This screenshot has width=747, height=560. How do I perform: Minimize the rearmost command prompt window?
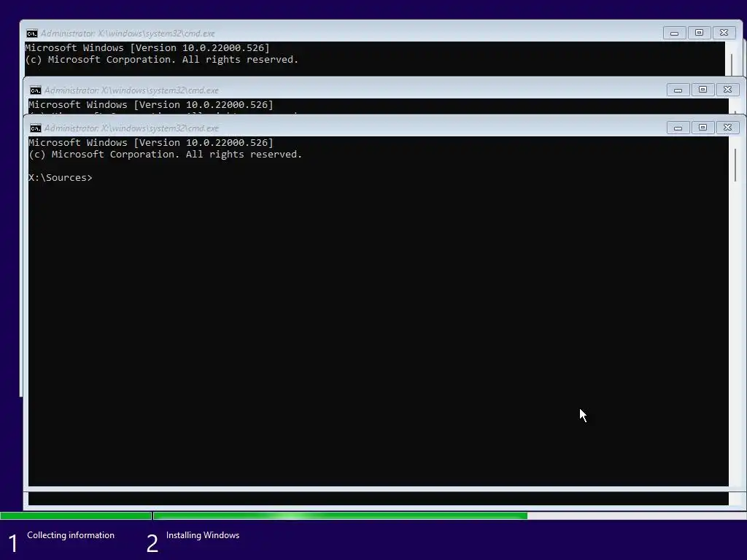pyautogui.click(x=674, y=33)
